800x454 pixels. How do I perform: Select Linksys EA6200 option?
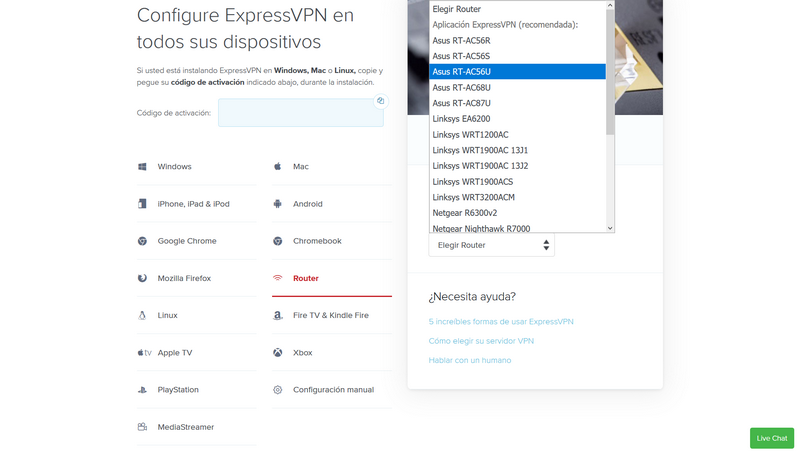coord(517,119)
